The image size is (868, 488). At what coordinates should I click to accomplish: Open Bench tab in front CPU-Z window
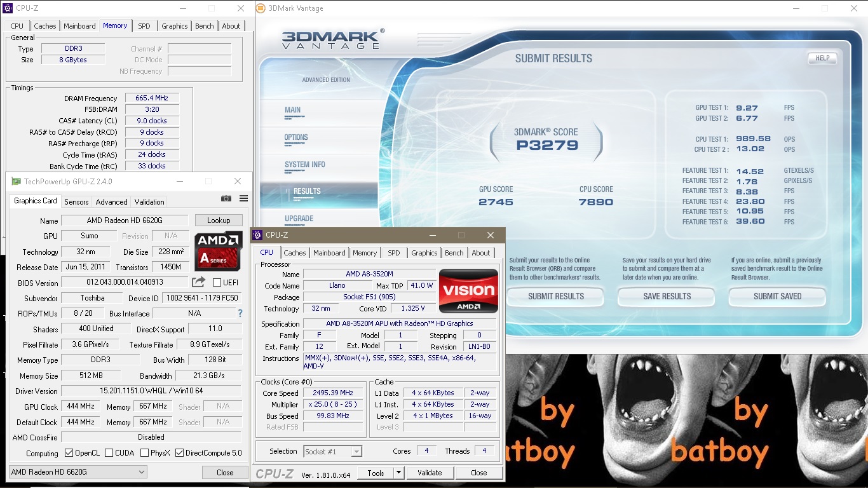(454, 253)
